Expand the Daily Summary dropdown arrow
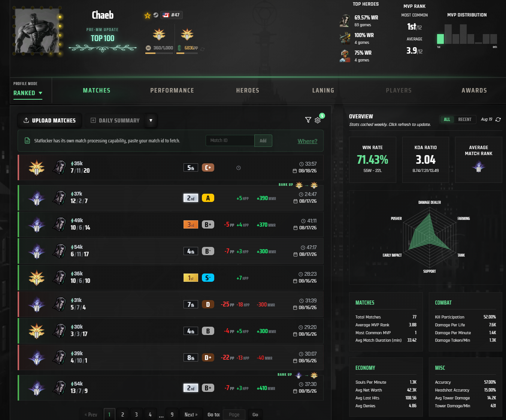The width and height of the screenshot is (506, 420). coord(151,120)
